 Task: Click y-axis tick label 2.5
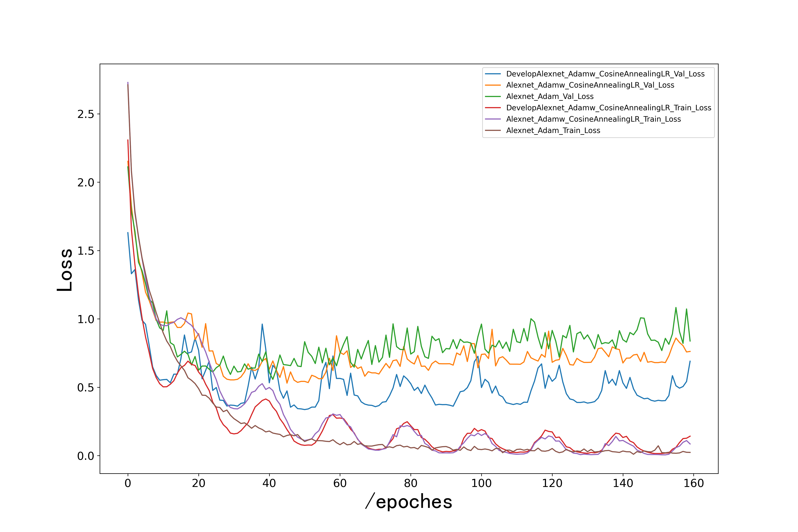pyautogui.click(x=86, y=114)
